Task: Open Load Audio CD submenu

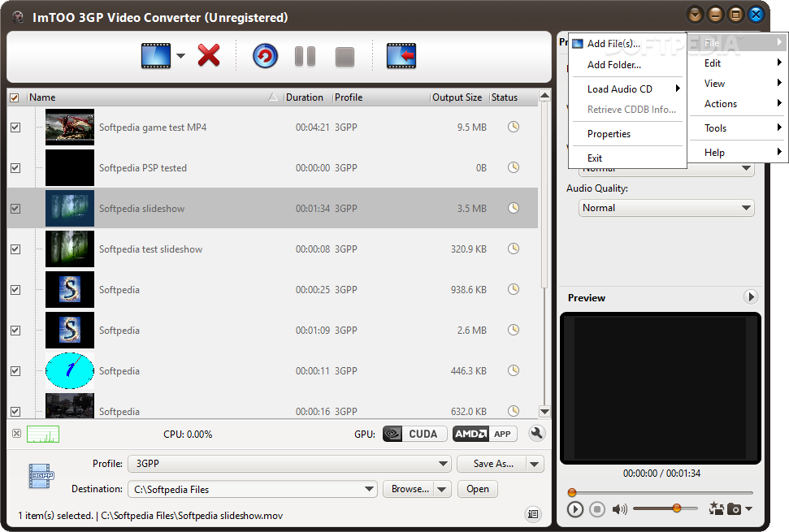Action: point(627,89)
